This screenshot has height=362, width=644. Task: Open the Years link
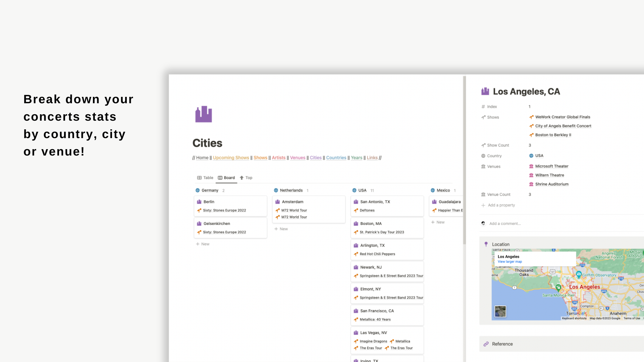[x=357, y=158]
